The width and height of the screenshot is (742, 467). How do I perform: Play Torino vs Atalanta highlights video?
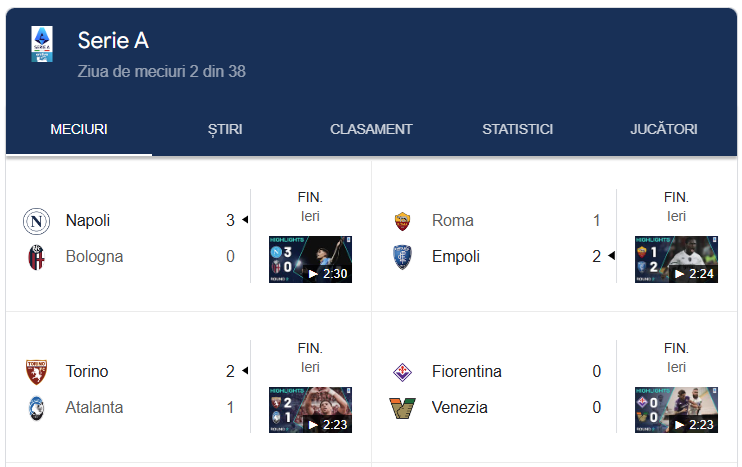click(x=310, y=410)
